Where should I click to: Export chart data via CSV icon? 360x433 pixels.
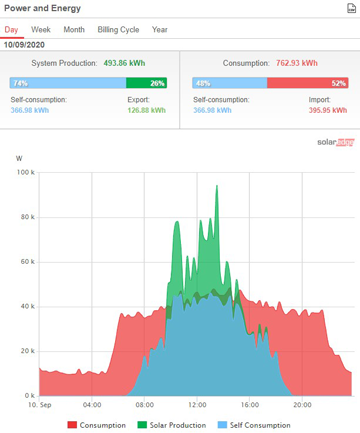pyautogui.click(x=351, y=8)
